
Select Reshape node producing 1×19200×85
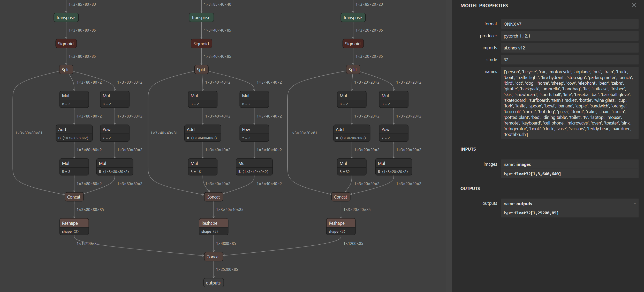tap(74, 227)
